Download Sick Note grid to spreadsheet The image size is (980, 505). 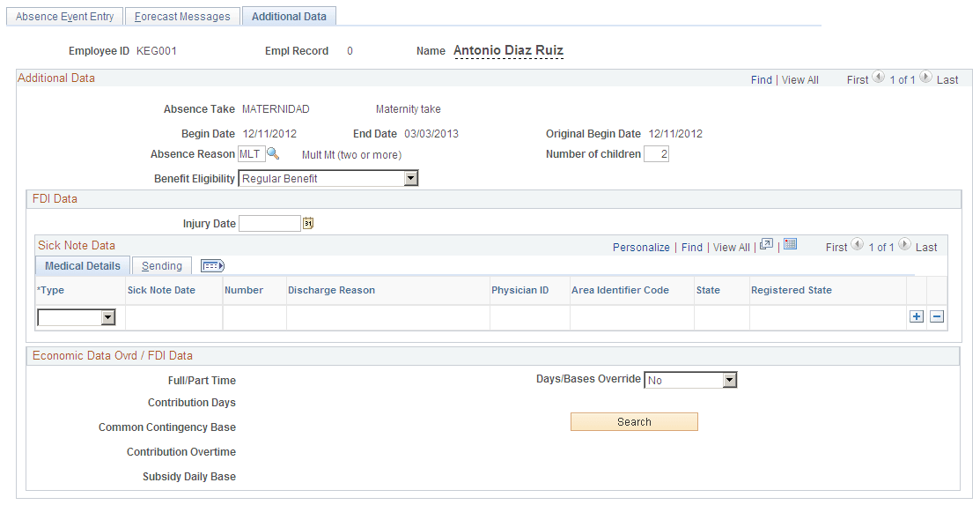[790, 244]
